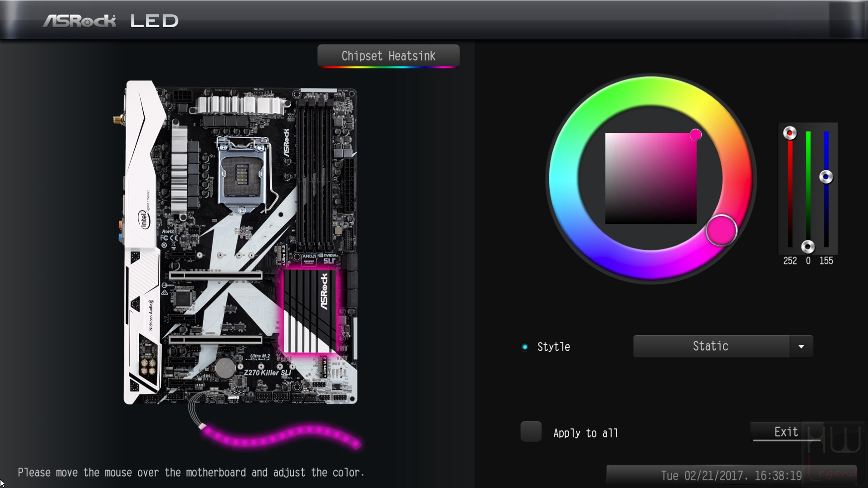This screenshot has height=488, width=868.
Task: Click the highlighted chipset heatsink on motherboard
Action: pos(310,311)
